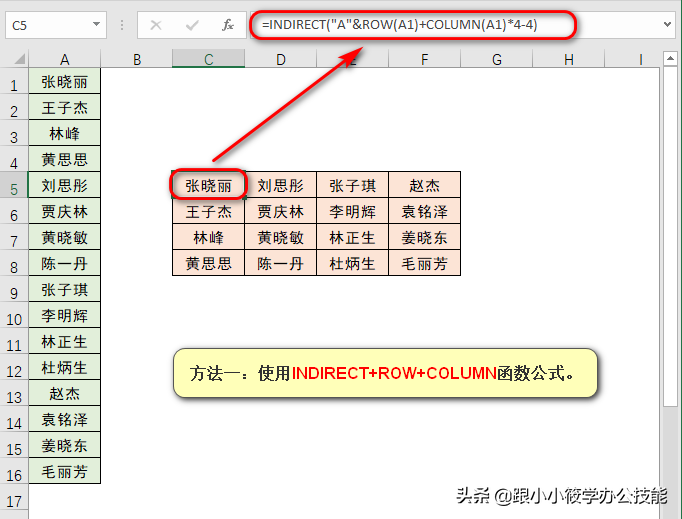Click cell A5 containing 刘思彤
The height and width of the screenshot is (519, 682).
click(x=64, y=185)
